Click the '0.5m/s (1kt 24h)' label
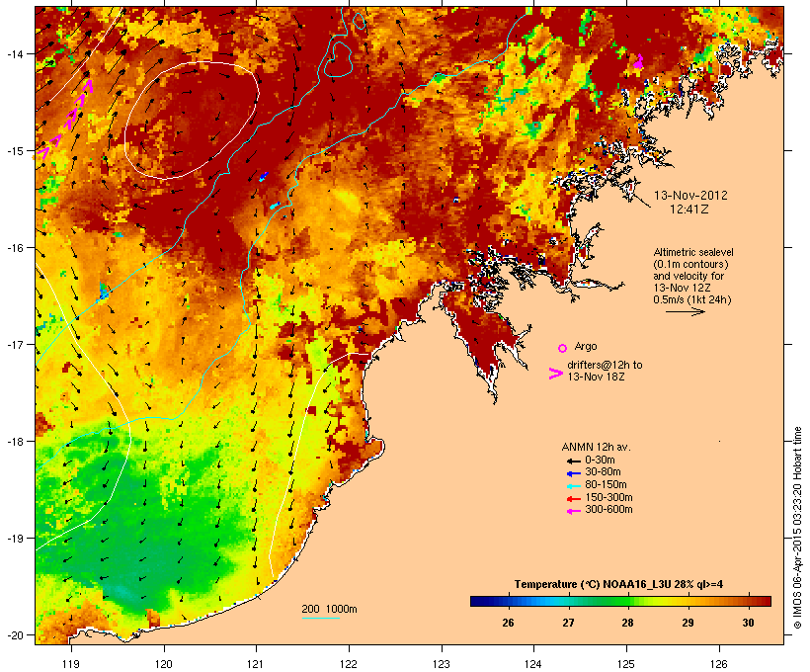 (692, 299)
